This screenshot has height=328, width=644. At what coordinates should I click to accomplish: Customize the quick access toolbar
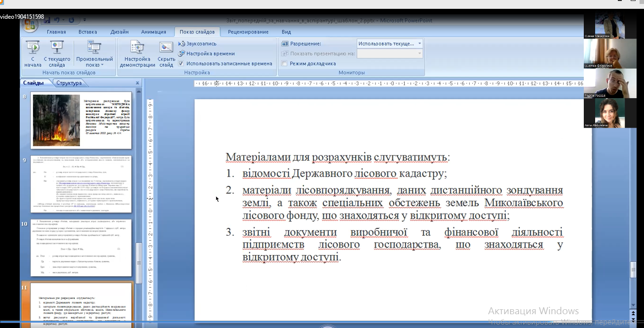point(85,20)
